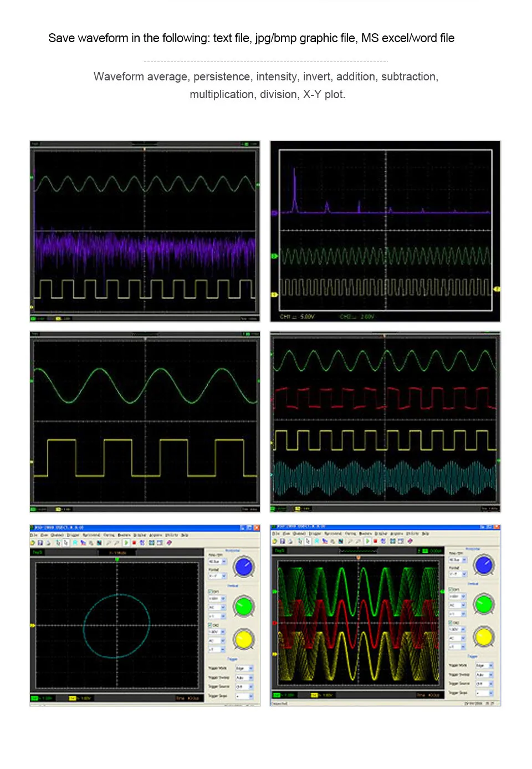Image resolution: width=532 pixels, height=769 pixels.
Task: Click arrow cursor tool in circle-plot window toolbar
Action: 65,542
